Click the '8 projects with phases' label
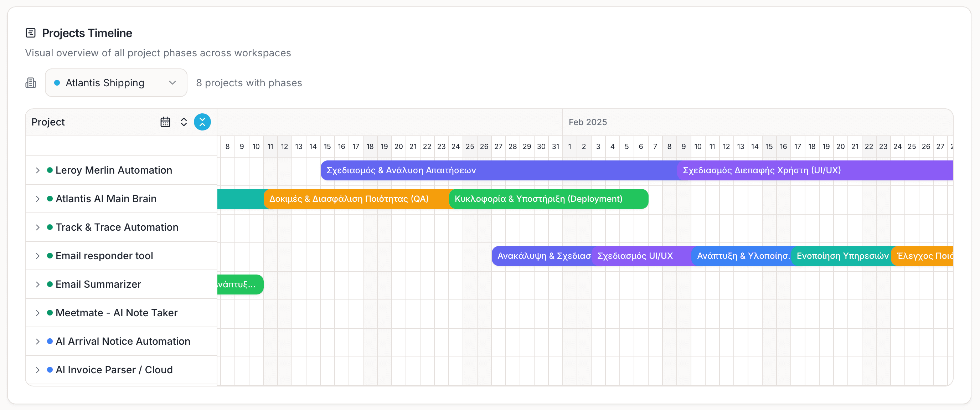 click(x=249, y=83)
